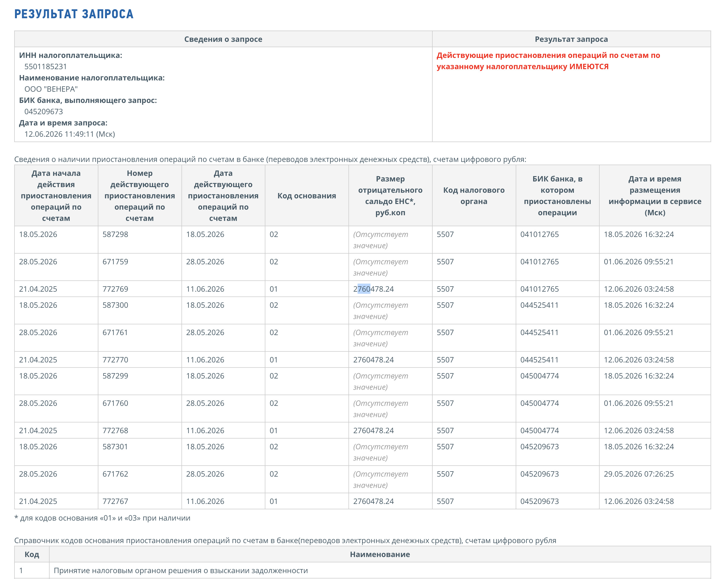
Task: Click suspension number 587299
Action: (x=116, y=376)
